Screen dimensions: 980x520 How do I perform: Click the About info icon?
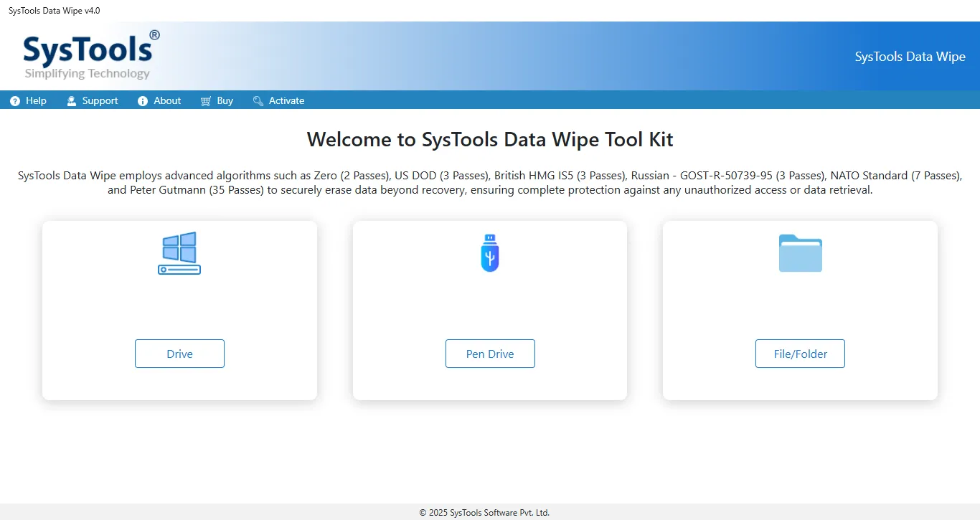point(143,101)
